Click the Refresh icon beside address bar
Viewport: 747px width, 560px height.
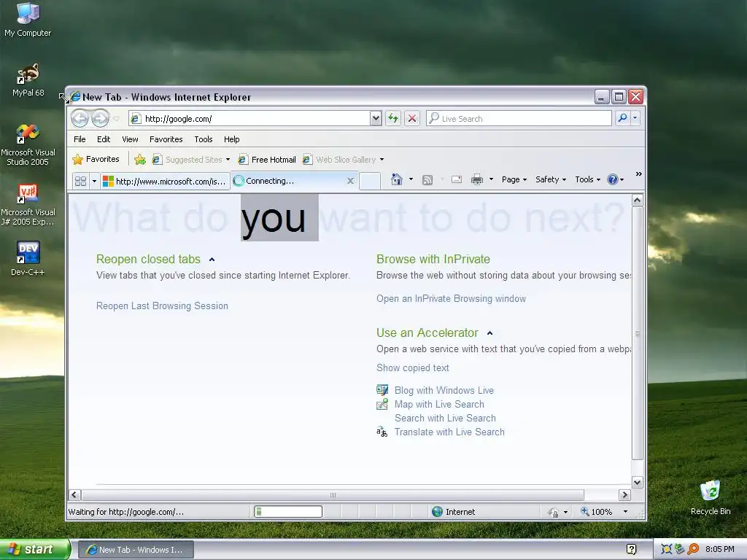point(393,118)
